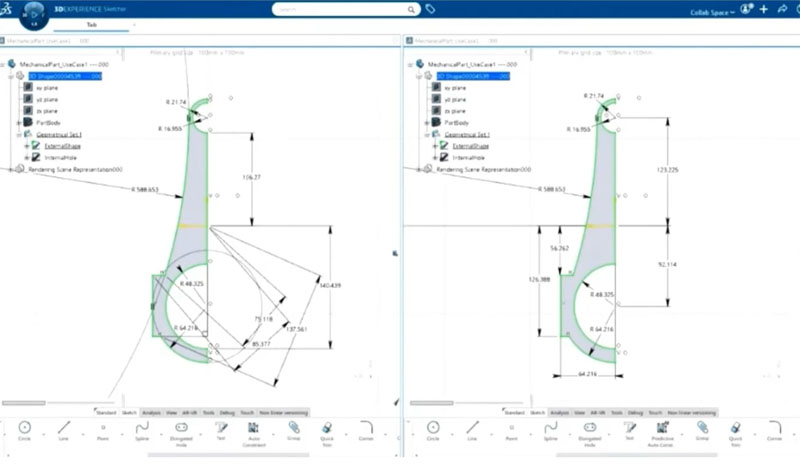Click left window toolbar horizontal scrollbar
The image size is (800, 464).
(x=229, y=454)
